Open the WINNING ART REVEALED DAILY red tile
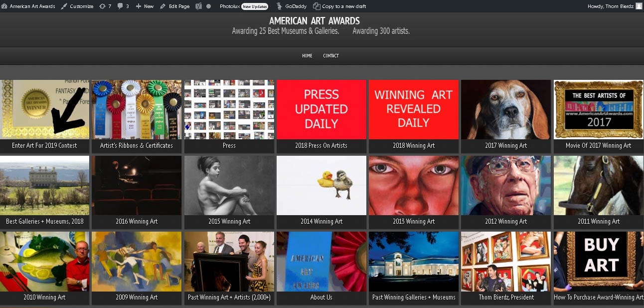The height and width of the screenshot is (308, 644). pos(414,109)
